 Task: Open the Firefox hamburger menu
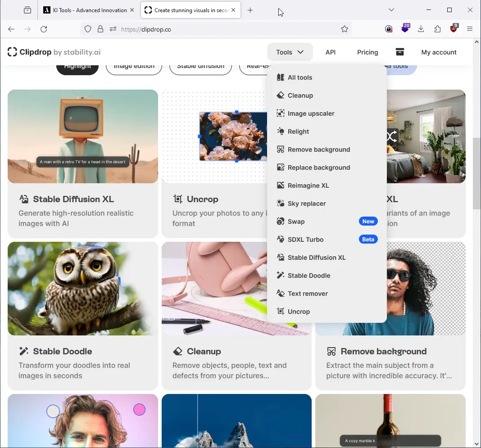point(469,29)
